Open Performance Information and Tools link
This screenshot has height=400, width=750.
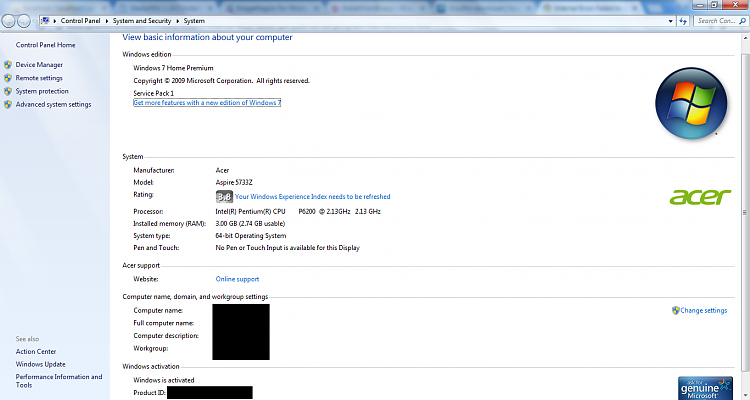(59, 381)
